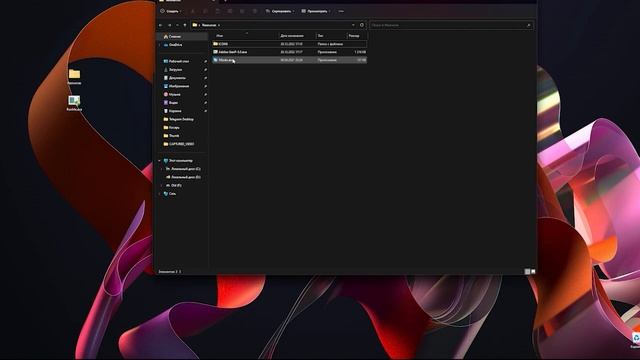Viewport: 640px width, 360px height.
Task: Expand the Локальный диск (C:) node
Action: click(x=162, y=169)
